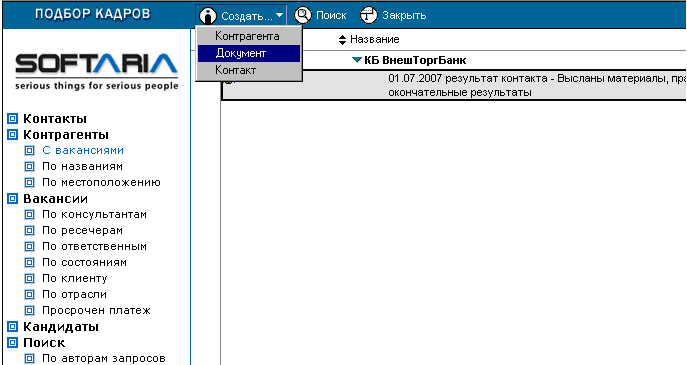Select По авторам запросов view
The height and width of the screenshot is (365, 687).
click(x=104, y=358)
